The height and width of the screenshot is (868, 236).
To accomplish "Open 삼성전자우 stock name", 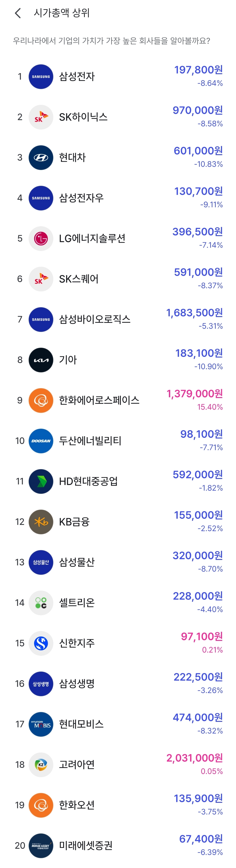I will [x=81, y=198].
